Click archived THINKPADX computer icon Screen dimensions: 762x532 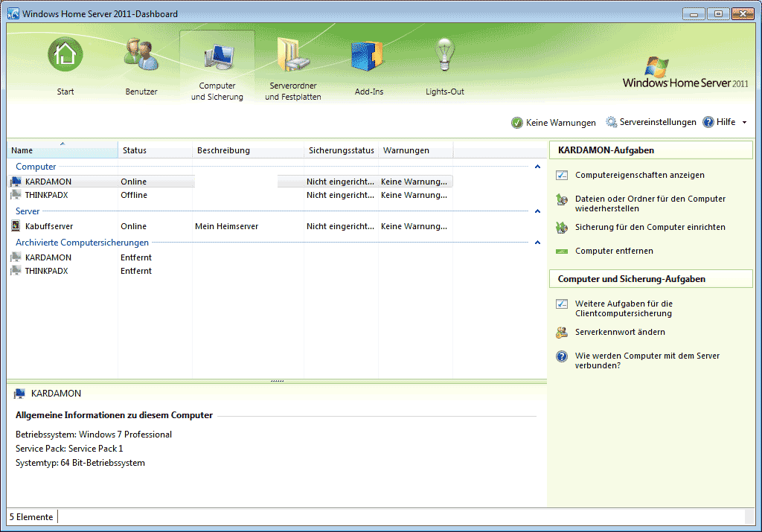point(16,271)
